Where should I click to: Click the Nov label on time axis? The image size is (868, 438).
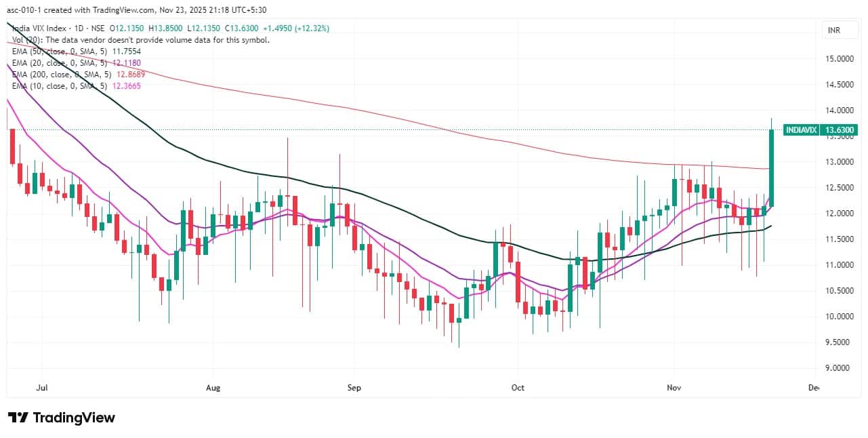tap(674, 389)
